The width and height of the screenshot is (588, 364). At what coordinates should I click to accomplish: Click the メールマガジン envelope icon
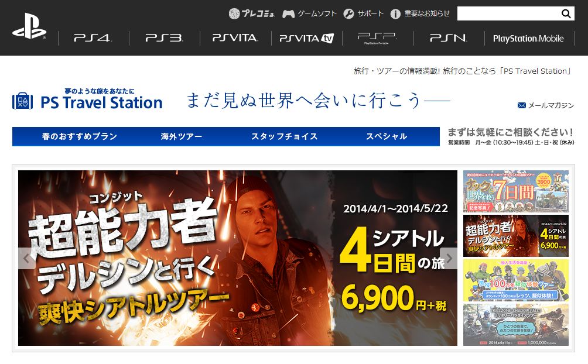(521, 105)
